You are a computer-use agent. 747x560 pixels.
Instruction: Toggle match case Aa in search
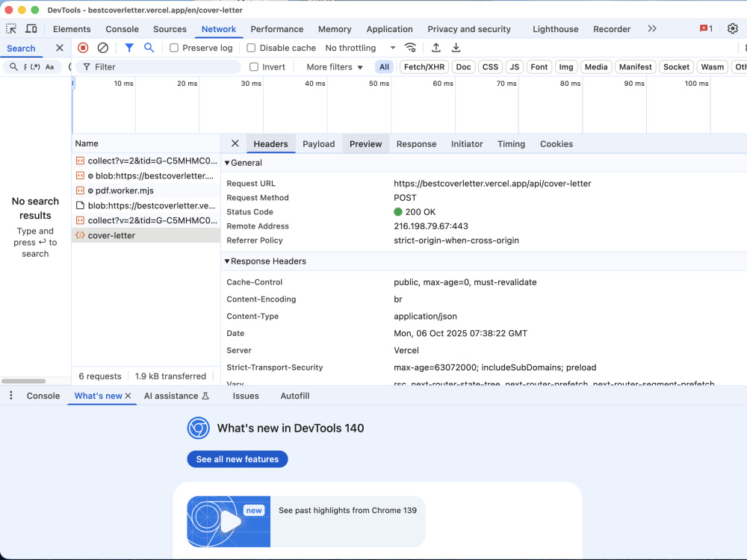[x=49, y=66]
